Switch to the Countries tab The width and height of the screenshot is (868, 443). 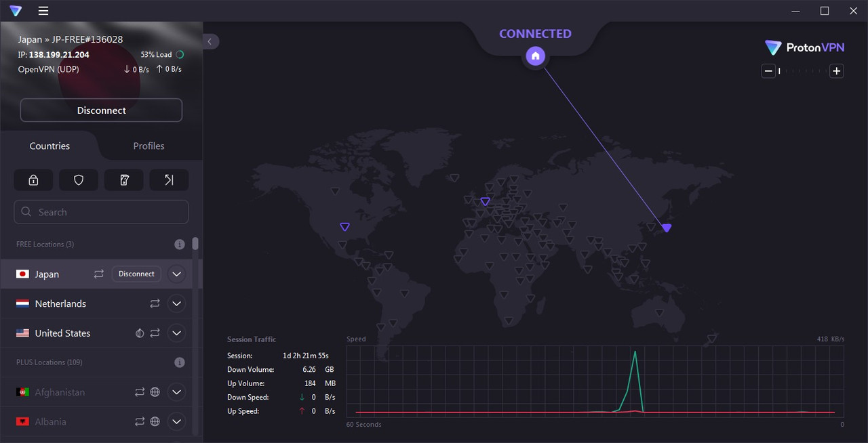point(50,146)
